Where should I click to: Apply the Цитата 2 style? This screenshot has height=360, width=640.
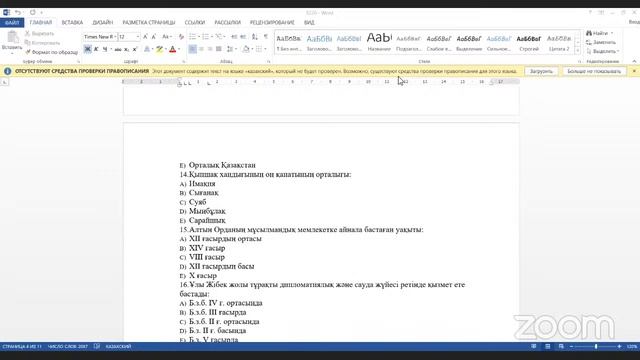click(x=559, y=42)
